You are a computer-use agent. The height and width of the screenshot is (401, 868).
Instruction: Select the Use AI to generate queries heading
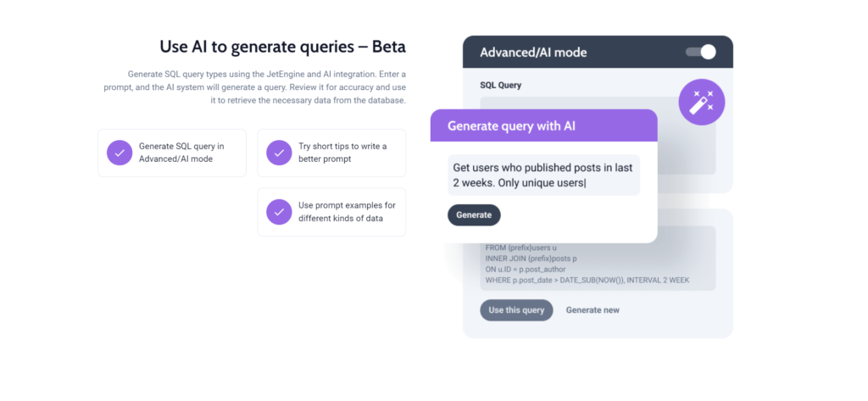coord(282,47)
